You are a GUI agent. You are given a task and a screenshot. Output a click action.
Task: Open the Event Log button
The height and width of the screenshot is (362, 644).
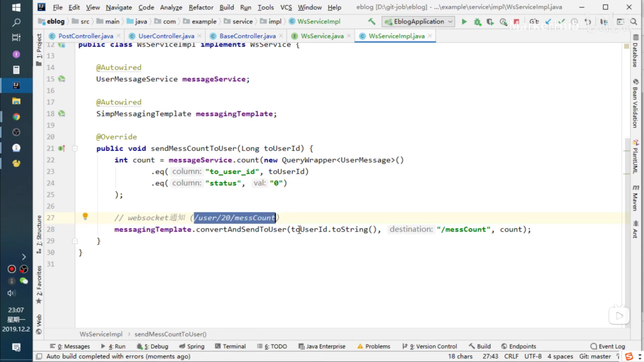pyautogui.click(x=608, y=346)
